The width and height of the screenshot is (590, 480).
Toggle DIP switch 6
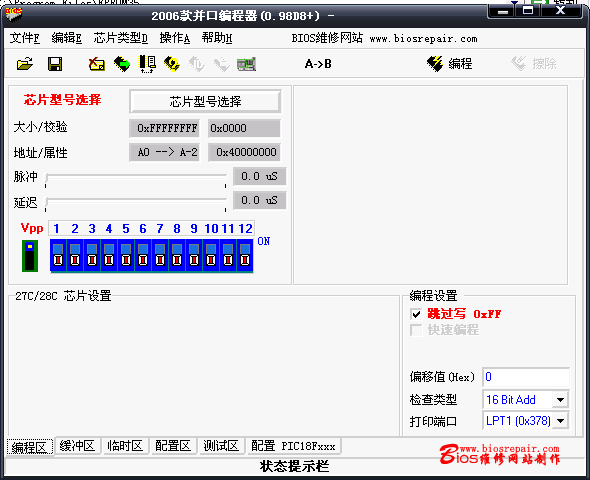(143, 255)
